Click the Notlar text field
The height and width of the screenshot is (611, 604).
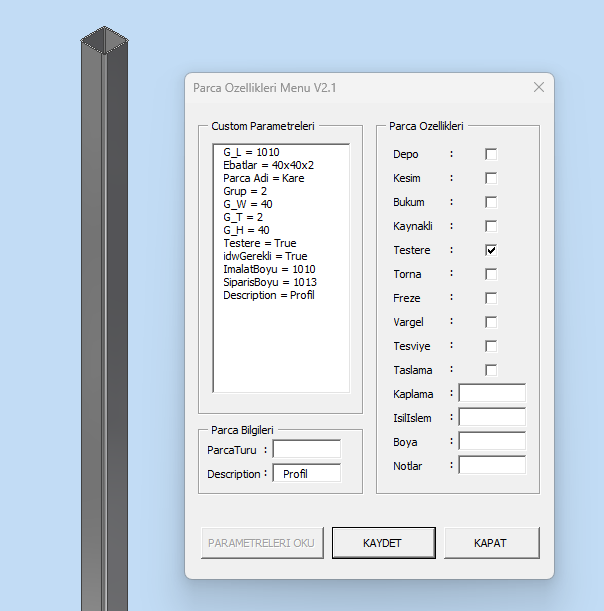tap(492, 465)
